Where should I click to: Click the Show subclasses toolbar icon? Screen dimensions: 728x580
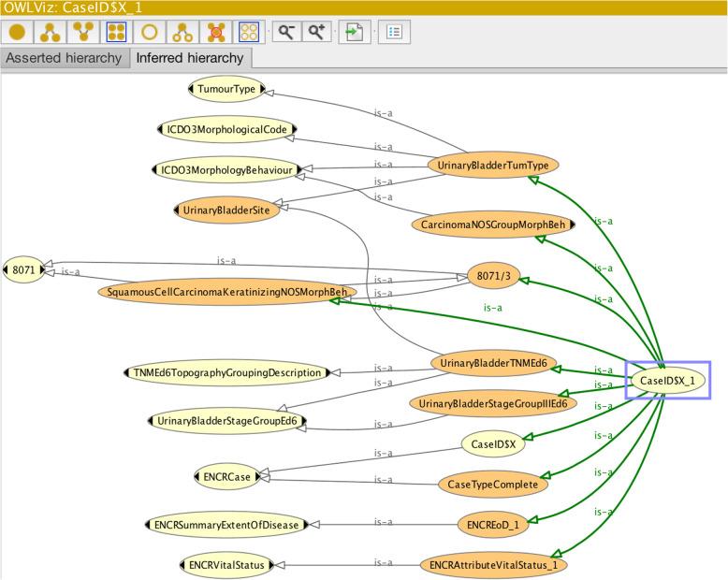click(51, 31)
